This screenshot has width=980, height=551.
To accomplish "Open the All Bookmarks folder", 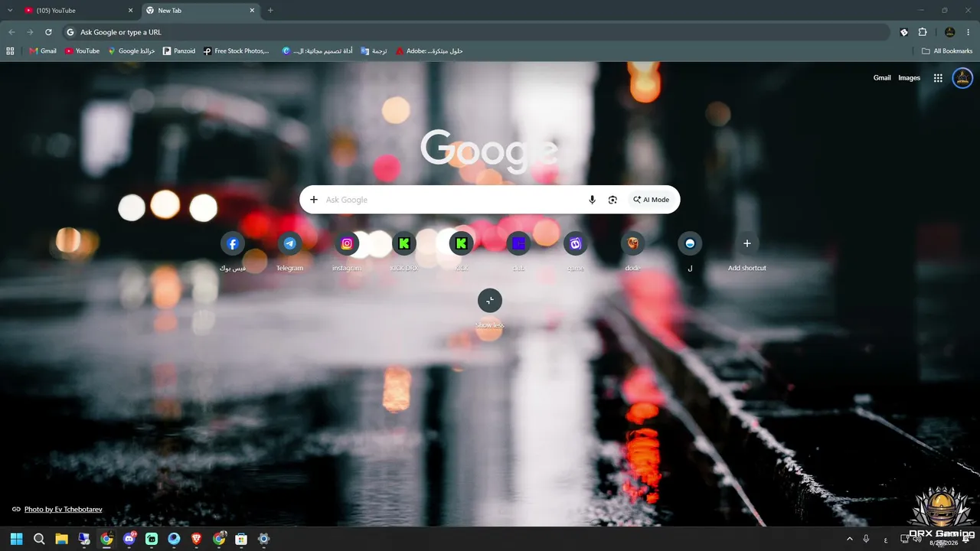I will click(948, 51).
